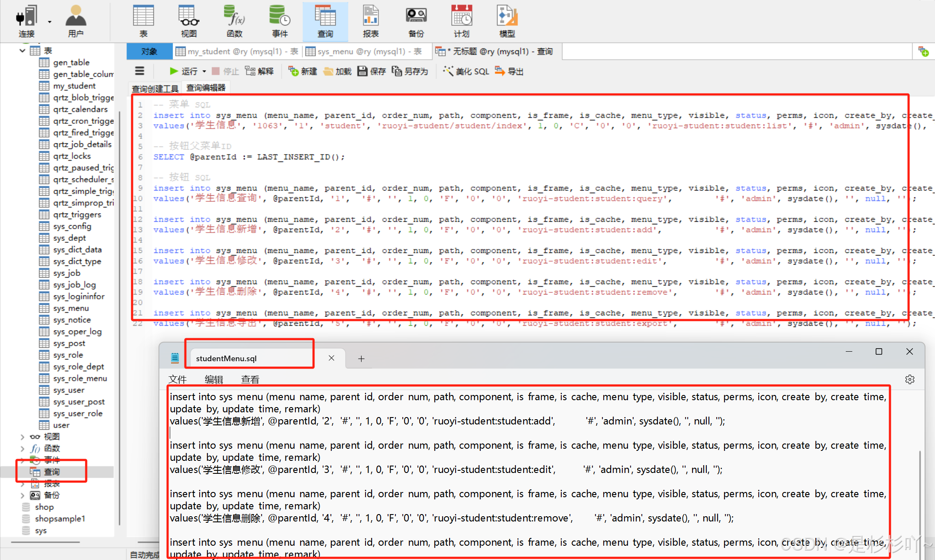Open the Beautify SQL tool
The width and height of the screenshot is (935, 560).
(466, 71)
